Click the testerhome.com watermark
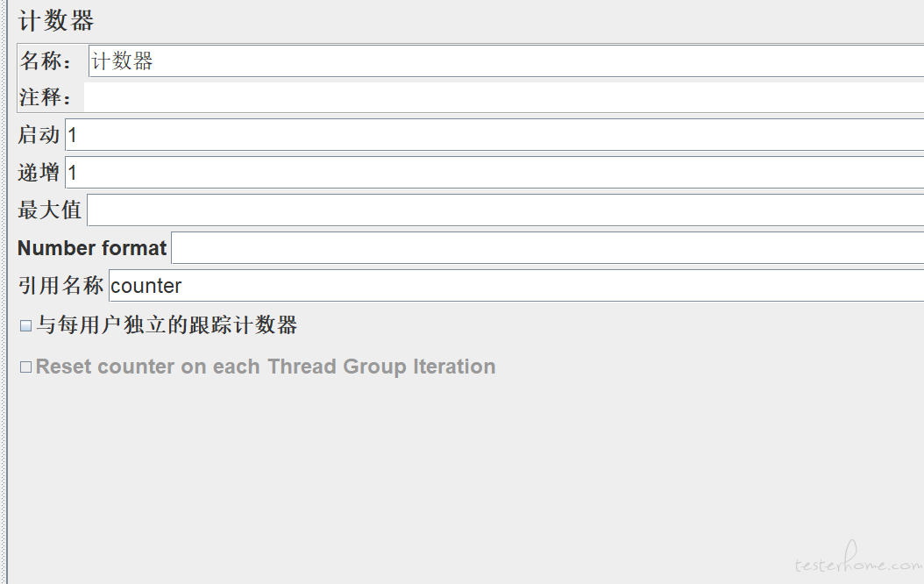924x584 pixels. [858, 558]
